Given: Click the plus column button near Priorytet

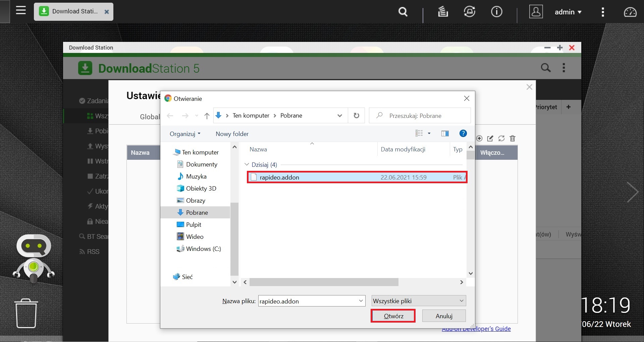Looking at the screenshot, I should (569, 107).
